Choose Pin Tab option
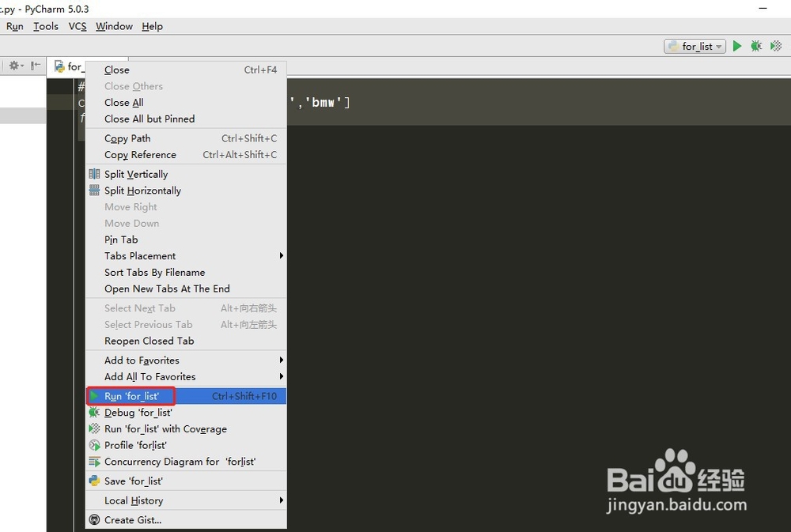This screenshot has height=532, width=791. 186,240
